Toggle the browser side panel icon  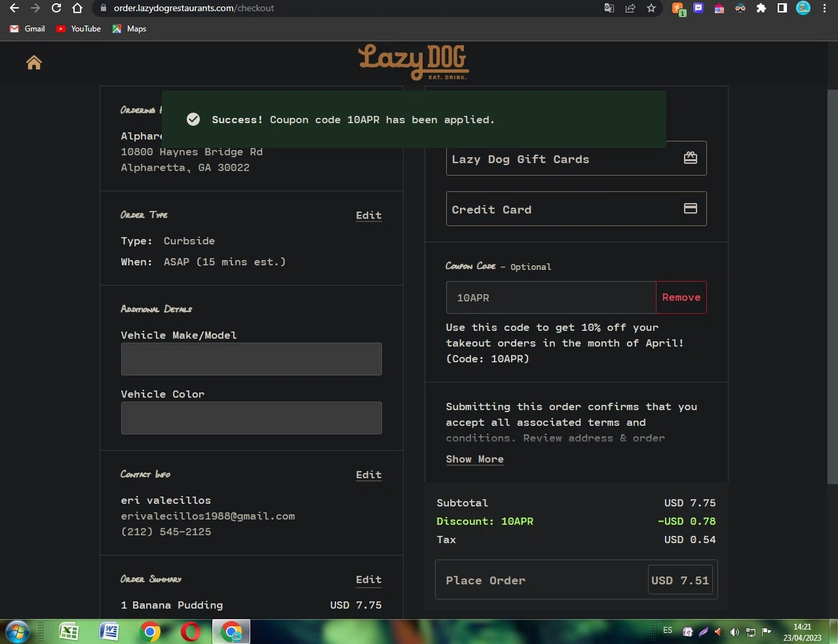pos(782,9)
